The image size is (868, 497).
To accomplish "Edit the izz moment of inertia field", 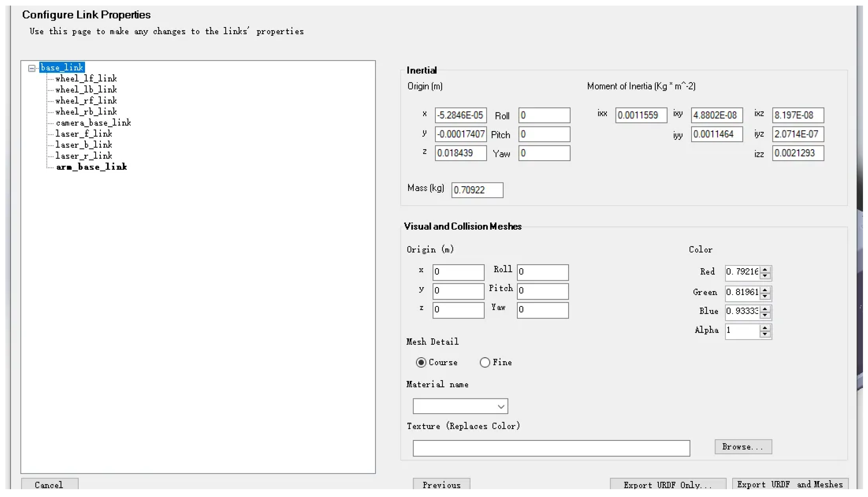I will pos(798,153).
